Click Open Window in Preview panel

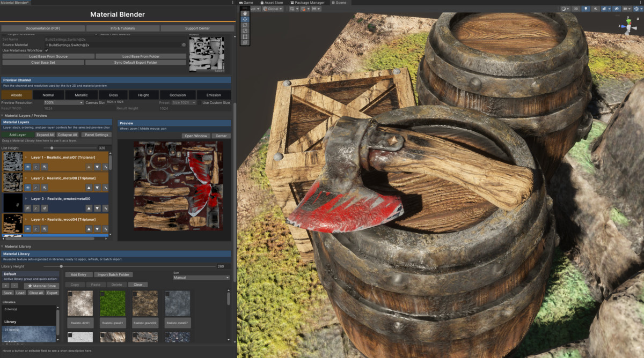click(196, 136)
